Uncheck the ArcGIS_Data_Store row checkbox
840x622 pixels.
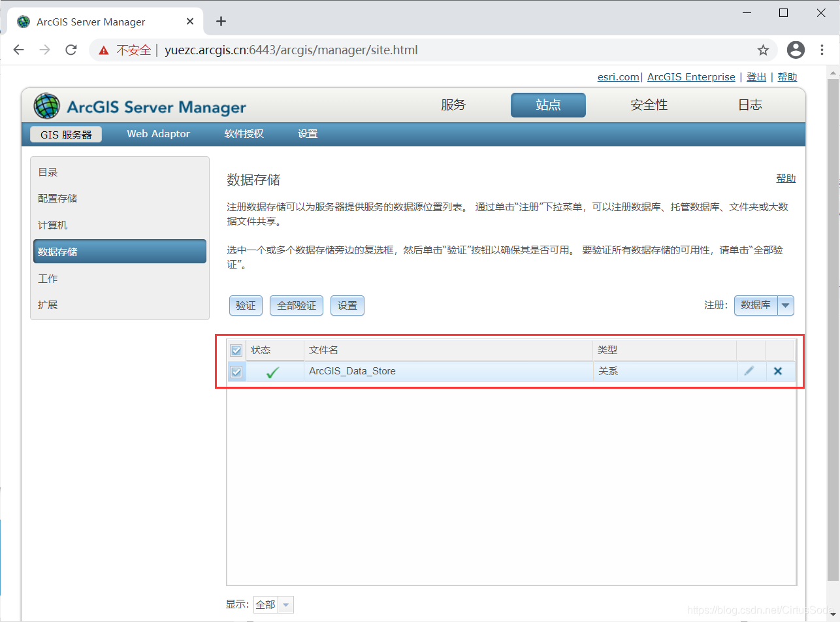coord(236,372)
